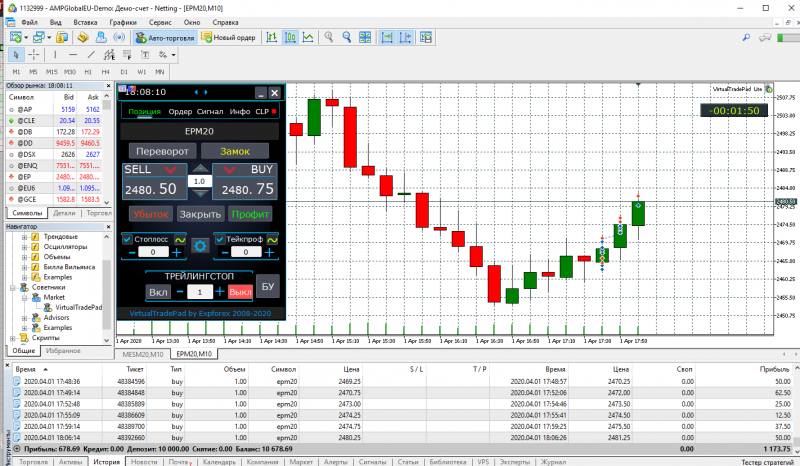
Task: Toggle Auto-trading button
Action: [165, 37]
